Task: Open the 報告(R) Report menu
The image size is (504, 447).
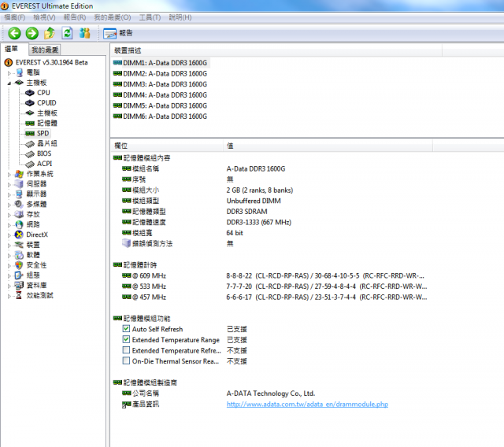Action: [75, 17]
